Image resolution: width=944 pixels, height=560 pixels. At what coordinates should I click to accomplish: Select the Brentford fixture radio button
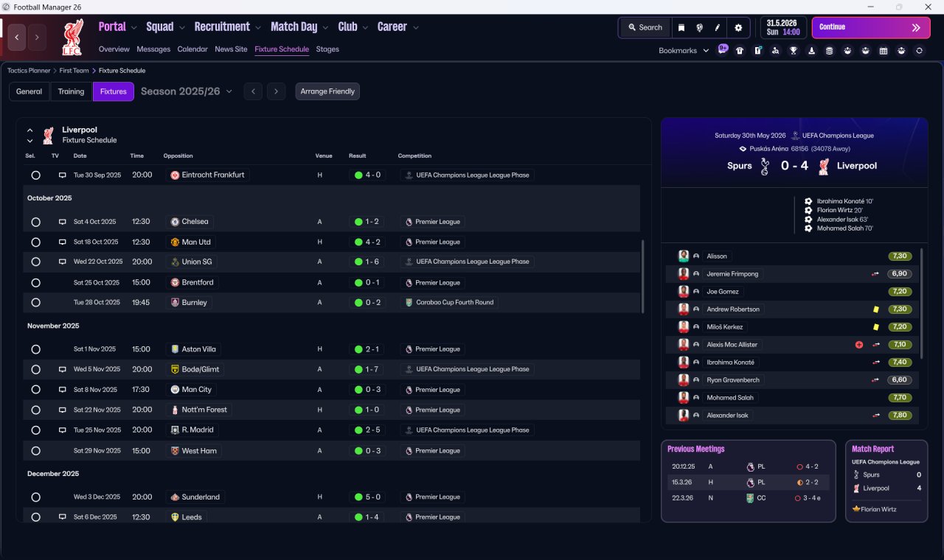[35, 282]
